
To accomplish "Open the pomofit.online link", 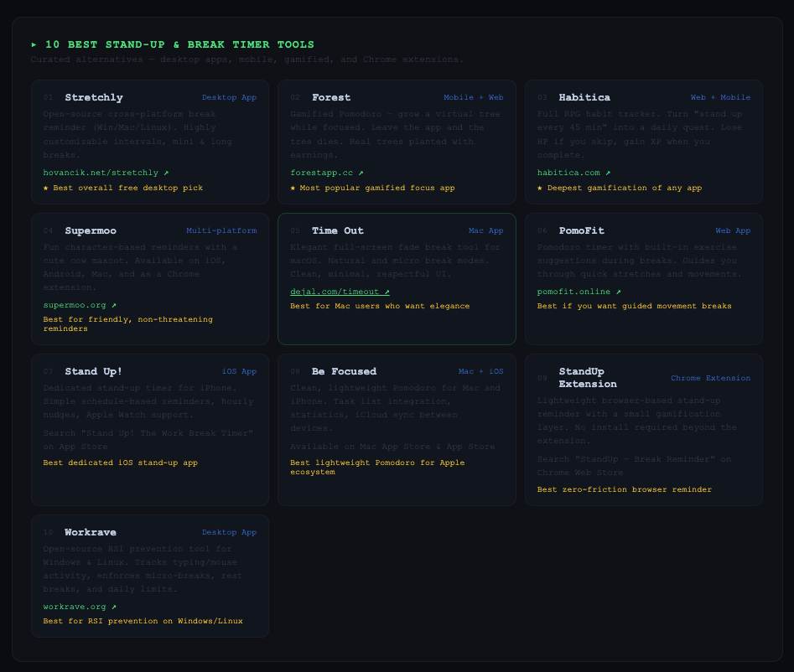I will click(579, 292).
